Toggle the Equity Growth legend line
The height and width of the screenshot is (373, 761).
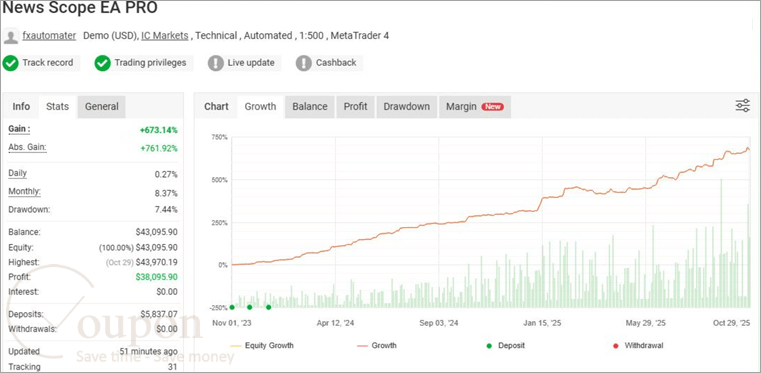pos(263,346)
